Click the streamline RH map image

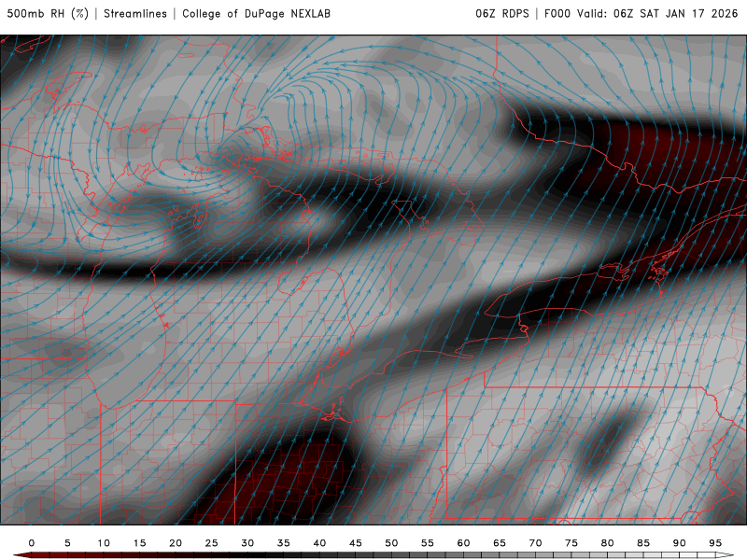(x=373, y=279)
